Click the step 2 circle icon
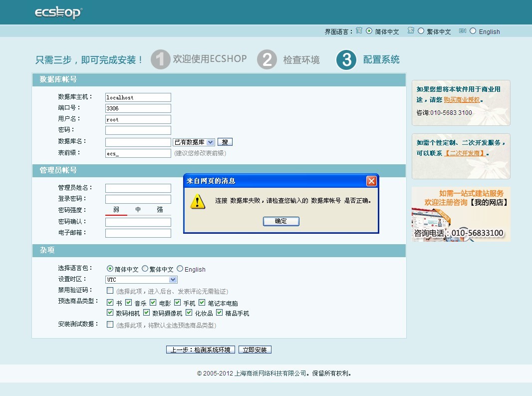 [267, 59]
